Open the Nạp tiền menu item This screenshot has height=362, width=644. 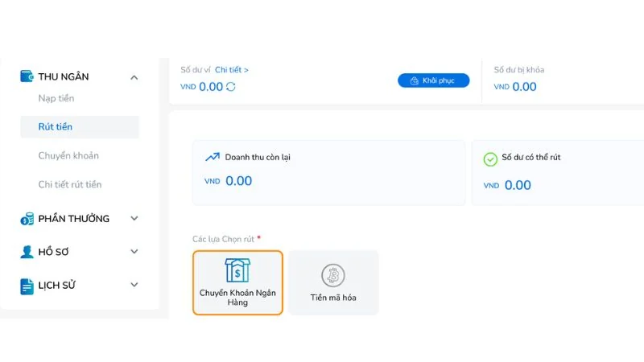click(56, 98)
